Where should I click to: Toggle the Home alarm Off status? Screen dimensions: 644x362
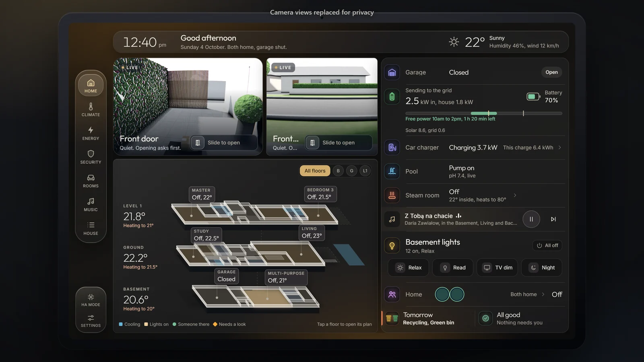[x=557, y=294]
